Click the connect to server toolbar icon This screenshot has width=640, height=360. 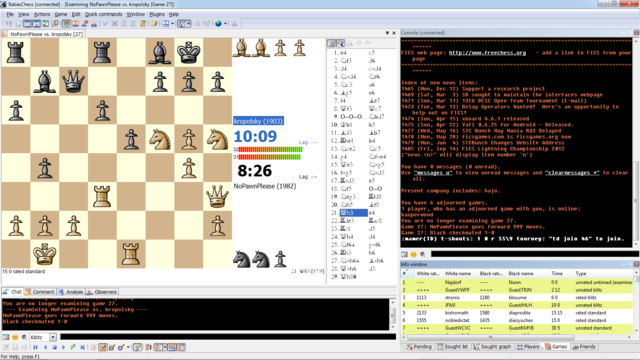click(x=9, y=24)
